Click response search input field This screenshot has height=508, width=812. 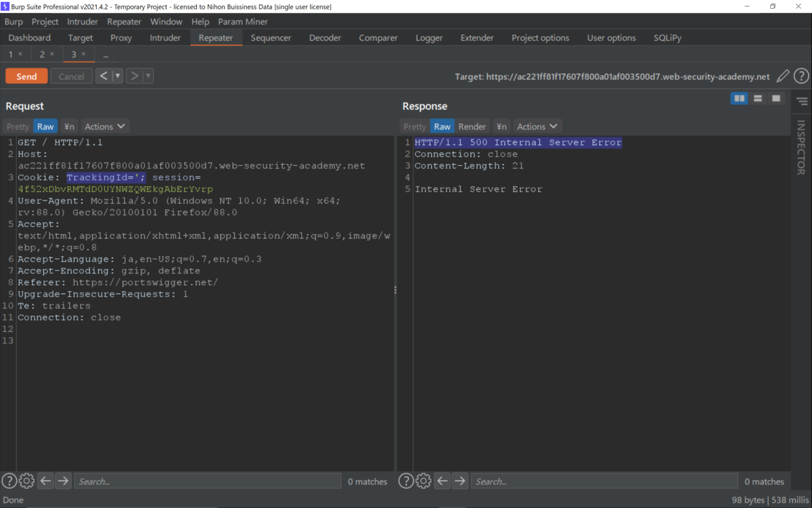pos(604,481)
